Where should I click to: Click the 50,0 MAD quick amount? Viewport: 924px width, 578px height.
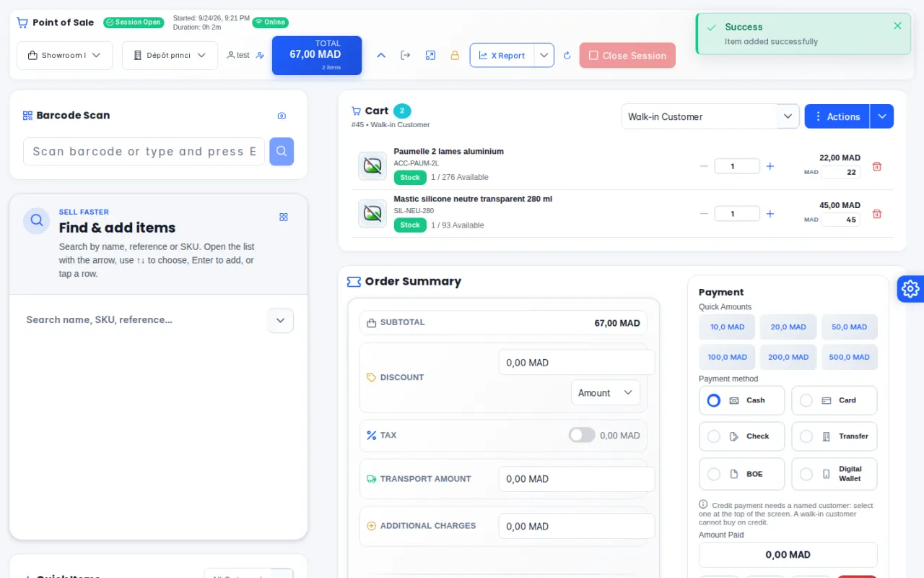pos(850,327)
